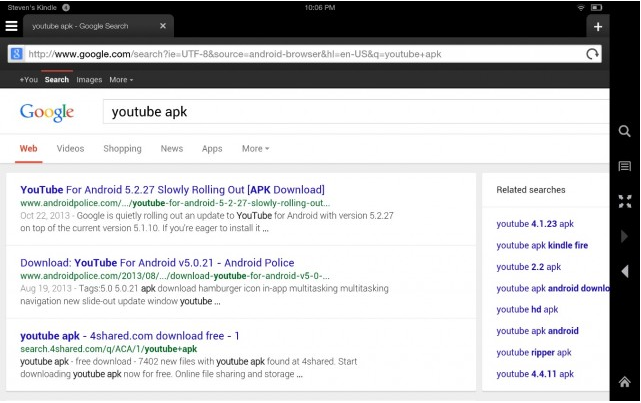Reload the page with the refresh icon
641x403 pixels.
pyautogui.click(x=592, y=54)
